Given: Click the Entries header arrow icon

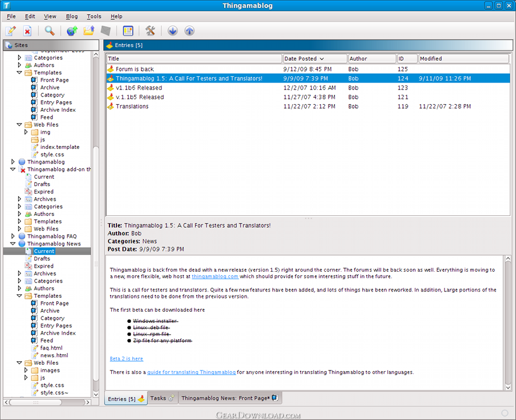Looking at the screenshot, I should pyautogui.click(x=109, y=45).
